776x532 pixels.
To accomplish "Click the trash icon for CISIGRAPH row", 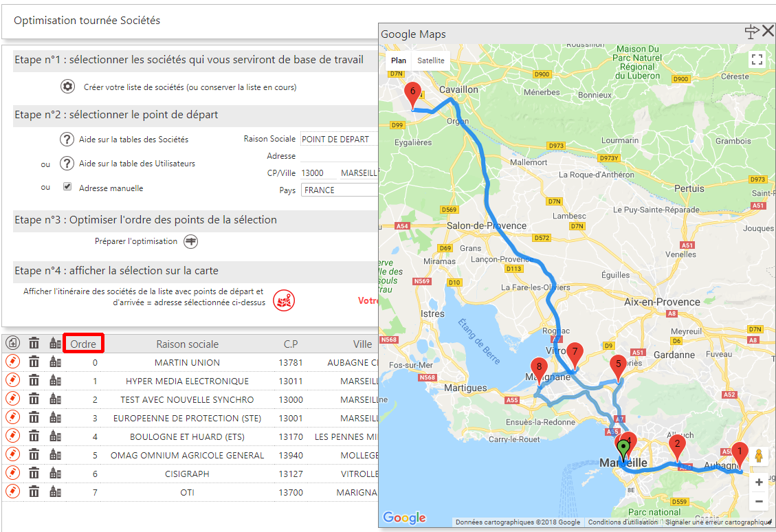I will [x=34, y=474].
